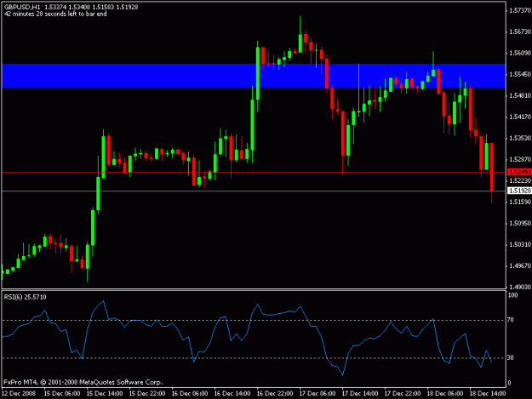
Task: Click the last red candle at chart's right
Action: (x=492, y=167)
